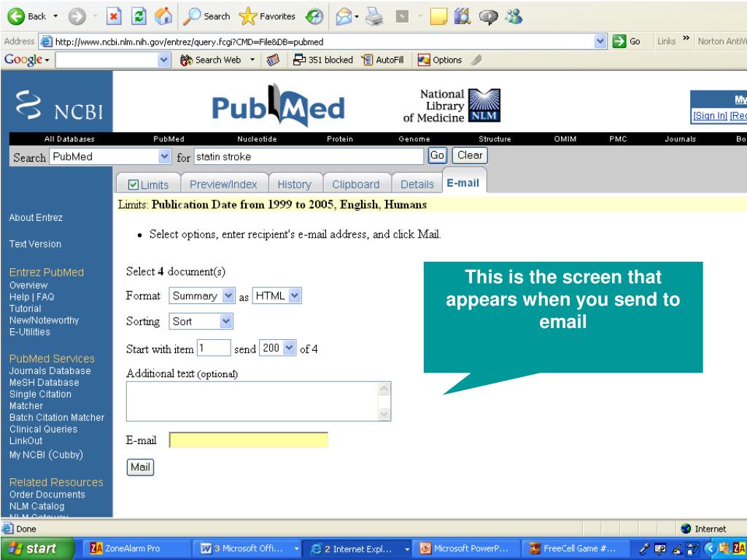Open the About Entrez link
Image resolution: width=747 pixels, height=560 pixels.
36,217
